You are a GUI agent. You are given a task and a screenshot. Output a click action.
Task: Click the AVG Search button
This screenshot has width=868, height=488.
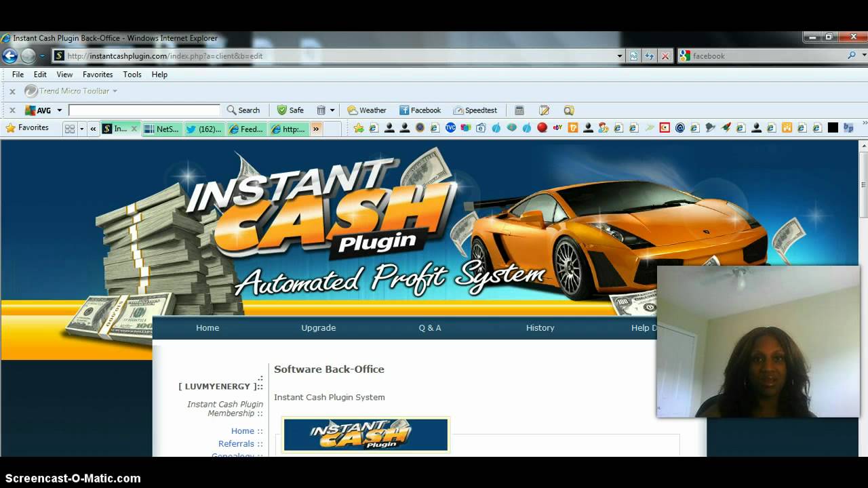point(243,110)
